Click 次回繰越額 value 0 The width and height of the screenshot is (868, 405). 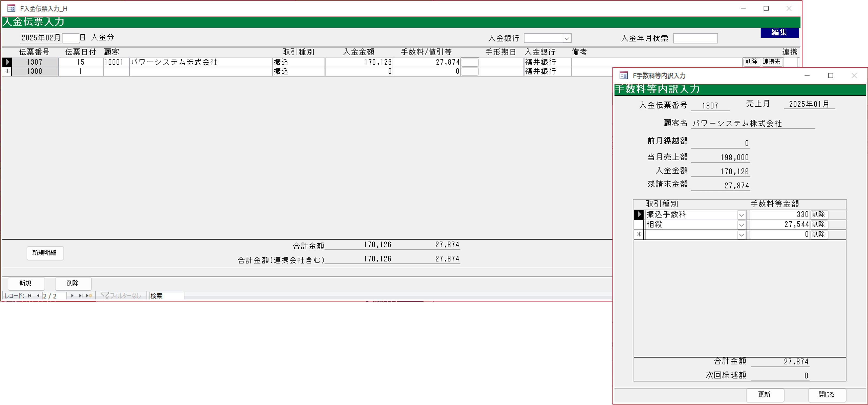coord(780,376)
